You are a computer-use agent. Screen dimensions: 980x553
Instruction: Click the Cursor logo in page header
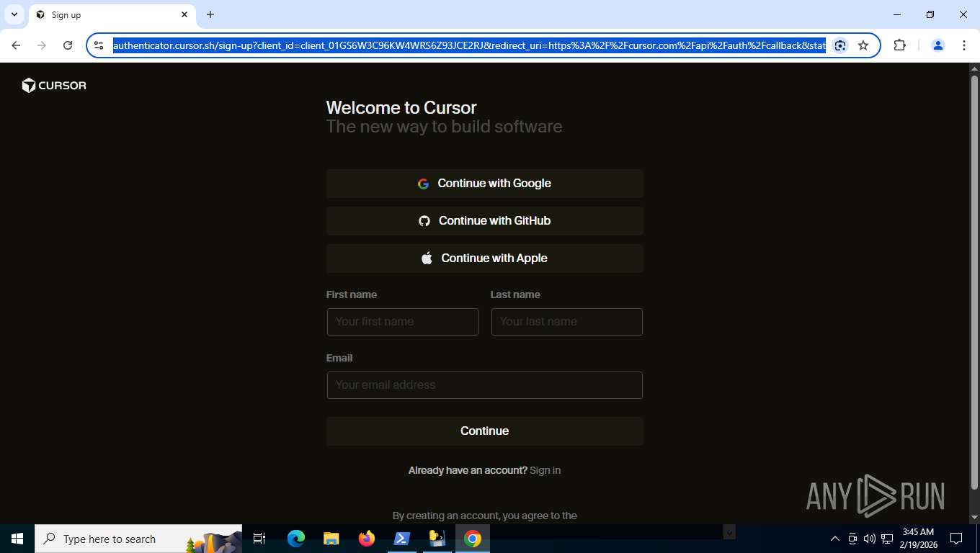point(54,86)
